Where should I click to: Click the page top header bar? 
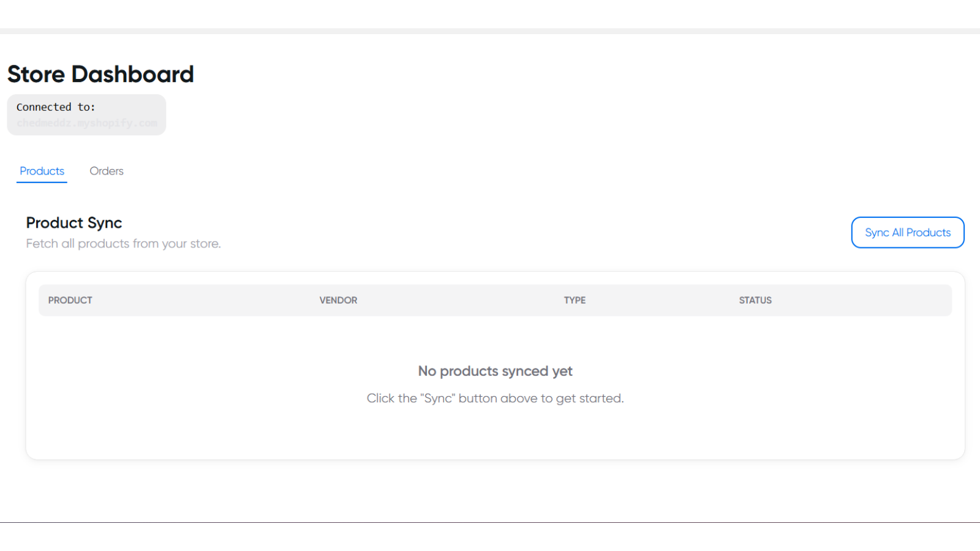coord(490,15)
